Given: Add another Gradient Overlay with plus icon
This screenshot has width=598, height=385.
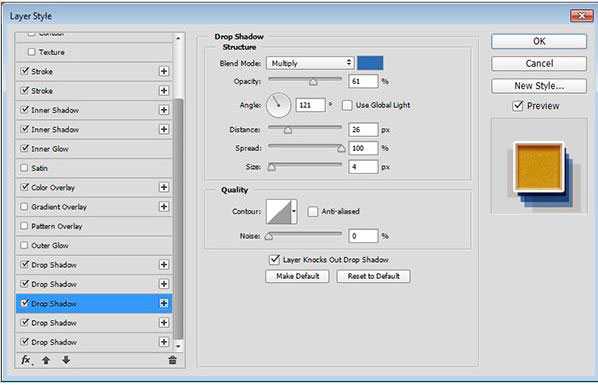Looking at the screenshot, I should [164, 207].
